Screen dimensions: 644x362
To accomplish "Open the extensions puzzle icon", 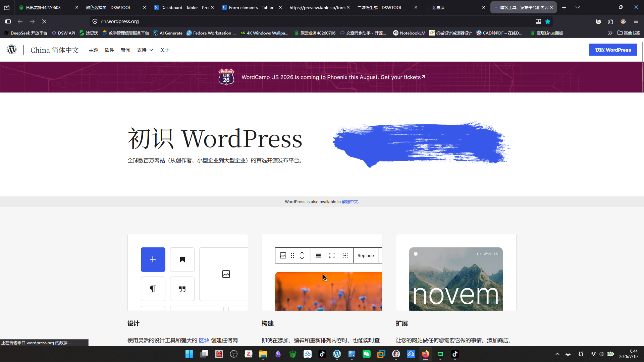I will tap(610, 21).
